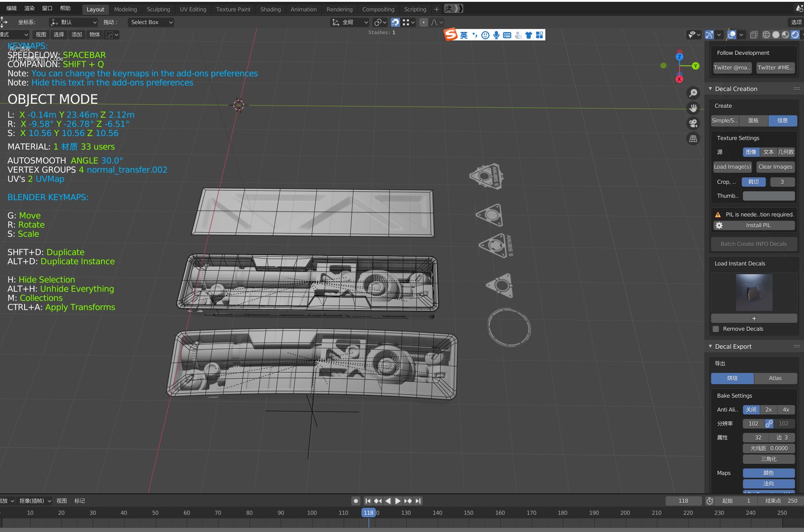Screen dimensions: 804x532
Task: Enable the Remove Decals checkbox
Action: [x=716, y=329]
